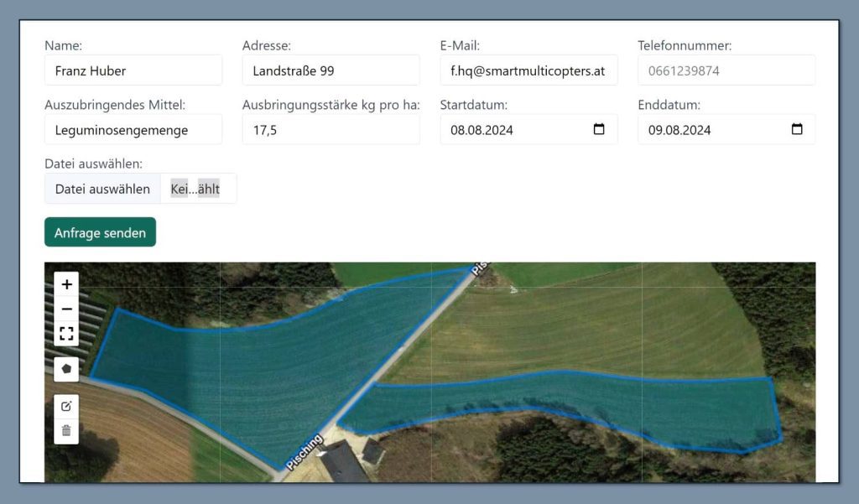
Task: Click the Startdatum date text 08.08.2024
Action: [482, 130]
